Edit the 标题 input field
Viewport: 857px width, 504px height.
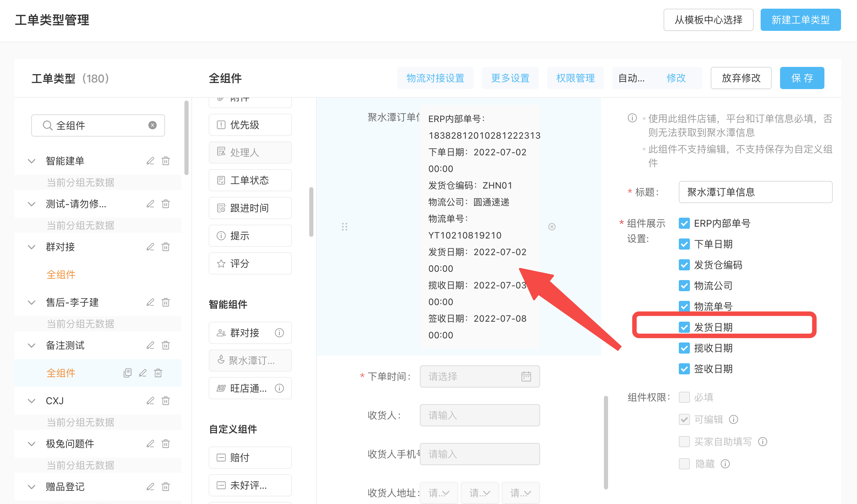[x=756, y=192]
